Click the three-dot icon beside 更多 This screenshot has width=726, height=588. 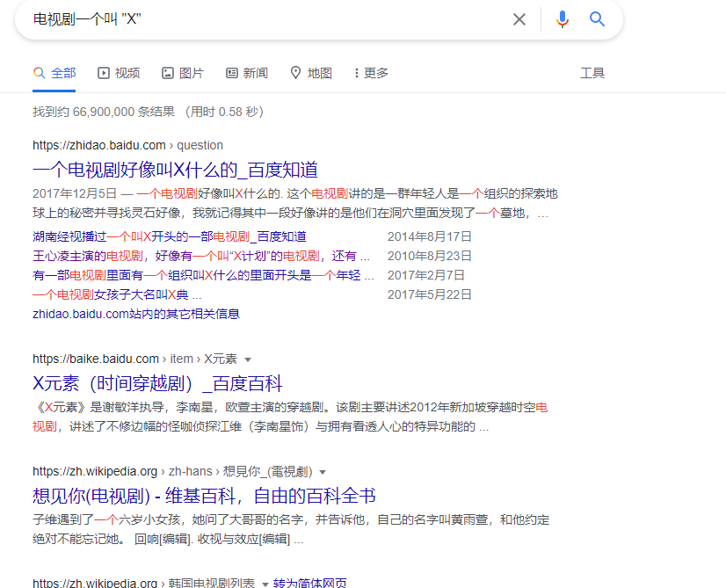coord(356,73)
